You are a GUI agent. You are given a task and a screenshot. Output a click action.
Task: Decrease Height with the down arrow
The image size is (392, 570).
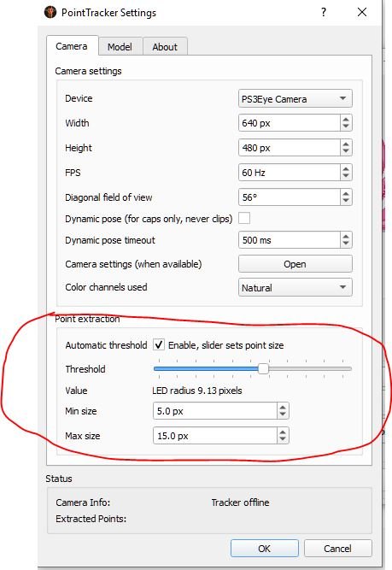(346, 151)
